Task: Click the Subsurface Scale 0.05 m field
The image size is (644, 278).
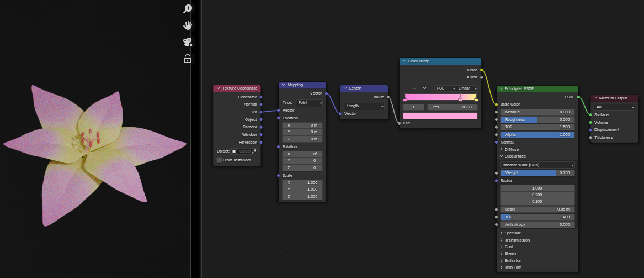Action: point(537,209)
